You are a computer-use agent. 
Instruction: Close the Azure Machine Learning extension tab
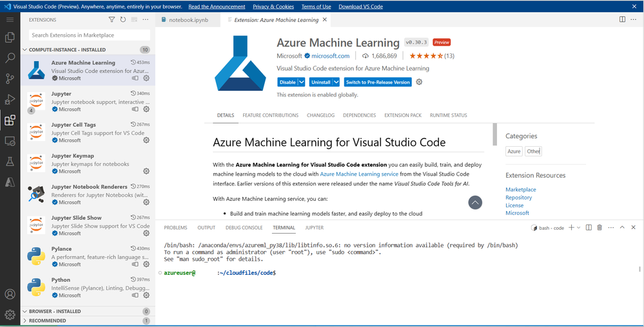324,20
